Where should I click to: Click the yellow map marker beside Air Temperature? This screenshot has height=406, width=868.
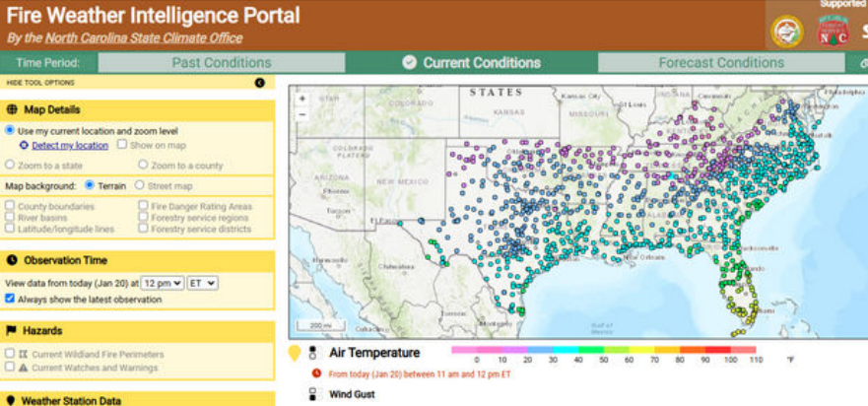(295, 354)
